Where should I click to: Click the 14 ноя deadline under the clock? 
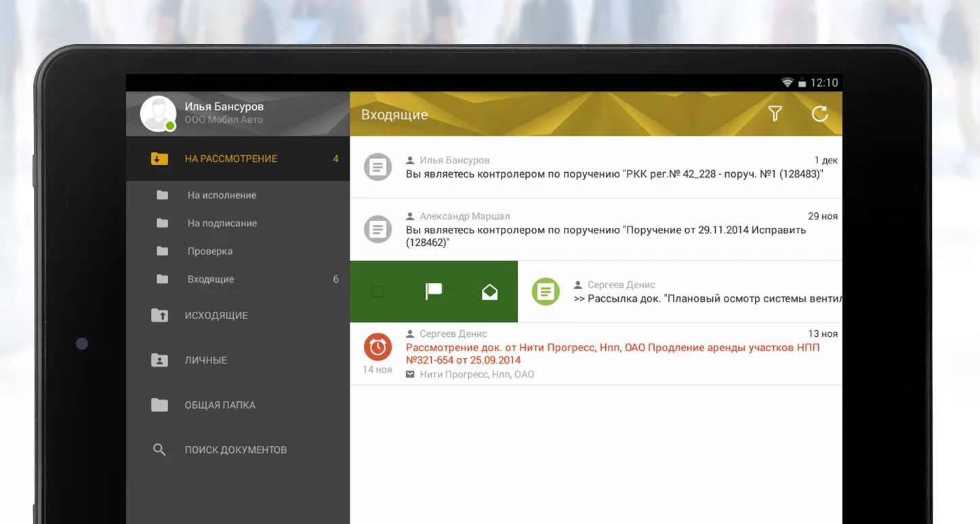click(377, 369)
